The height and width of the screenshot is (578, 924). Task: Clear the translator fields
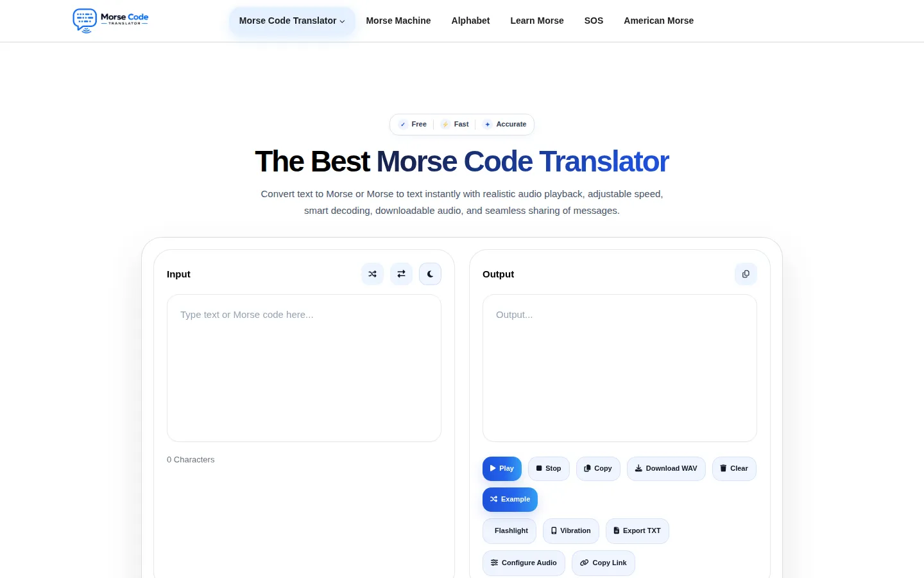click(x=734, y=469)
